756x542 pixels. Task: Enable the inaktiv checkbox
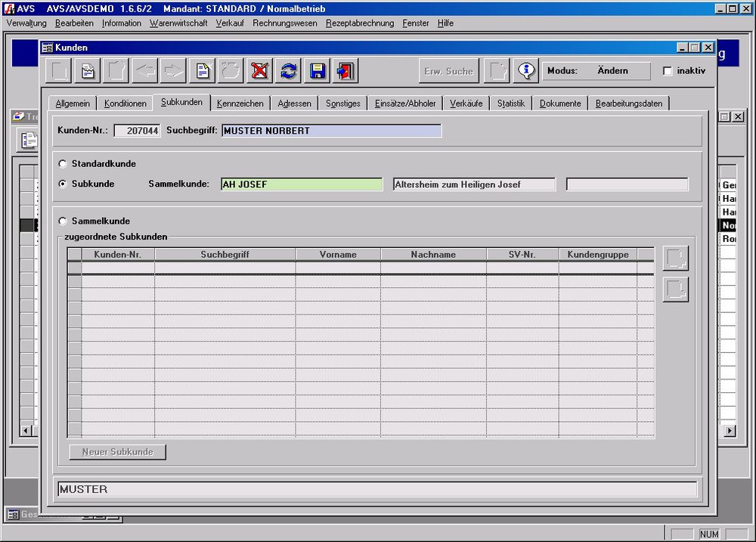click(x=668, y=71)
